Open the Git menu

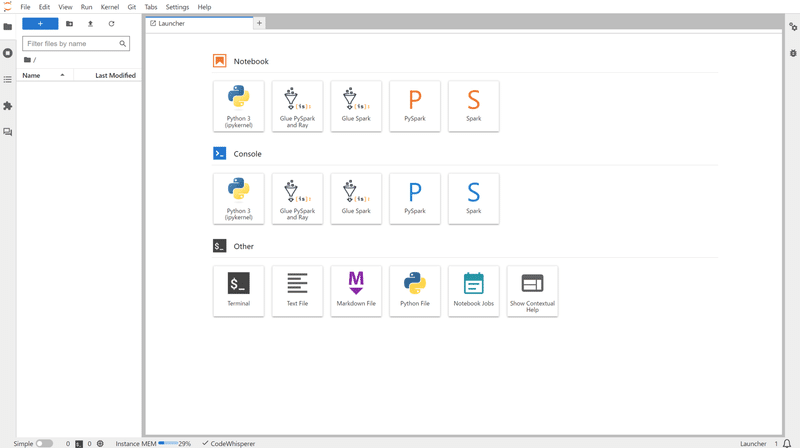click(x=132, y=7)
